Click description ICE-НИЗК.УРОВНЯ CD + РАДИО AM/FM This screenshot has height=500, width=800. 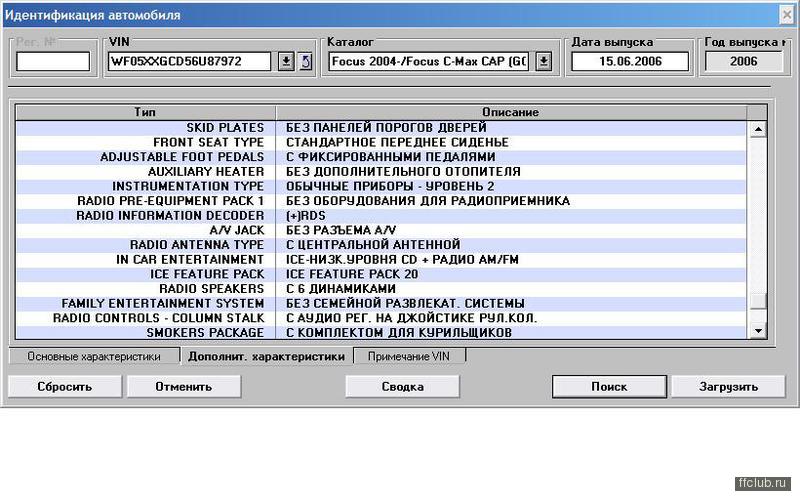pos(402,260)
